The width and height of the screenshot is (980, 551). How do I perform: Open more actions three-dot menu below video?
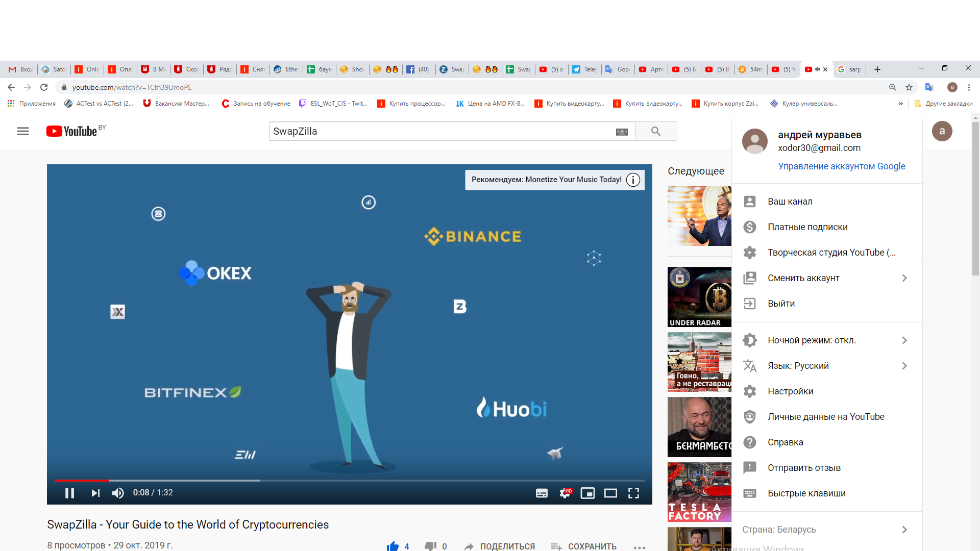pyautogui.click(x=640, y=547)
